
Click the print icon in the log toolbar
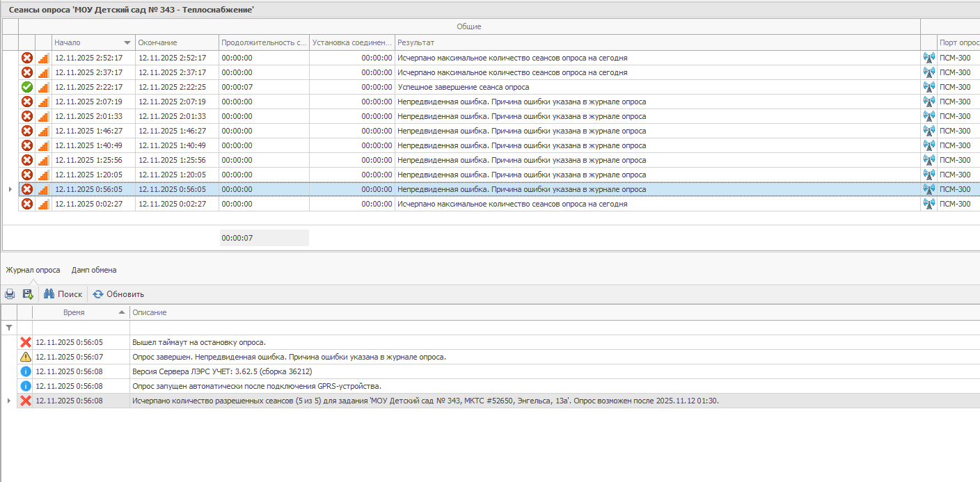pyautogui.click(x=10, y=294)
